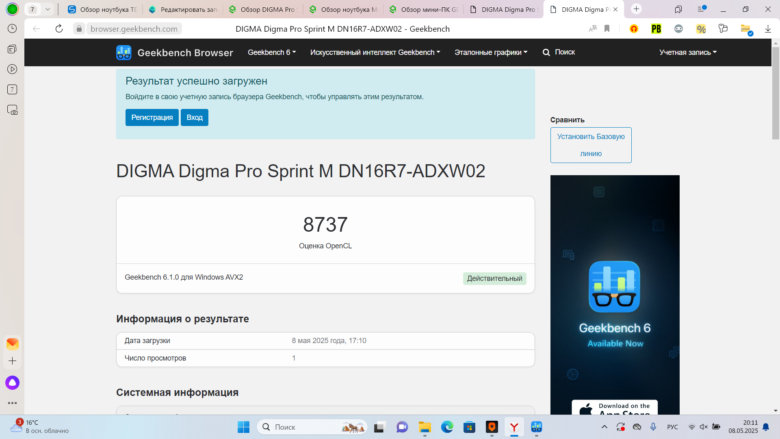Screen dimensions: 780x439
Task: Click the search magnifier in Geekbench navbar
Action: pyautogui.click(x=546, y=52)
